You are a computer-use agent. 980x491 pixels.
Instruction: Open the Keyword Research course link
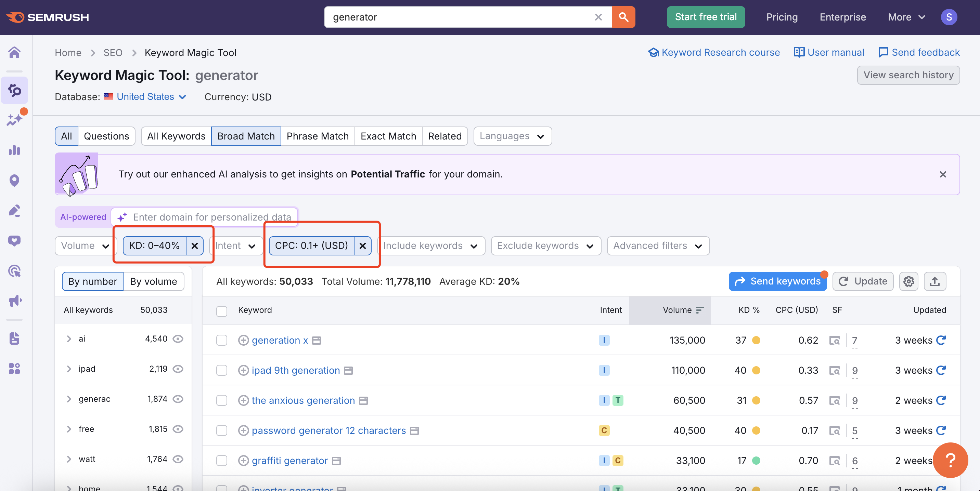[x=714, y=52]
